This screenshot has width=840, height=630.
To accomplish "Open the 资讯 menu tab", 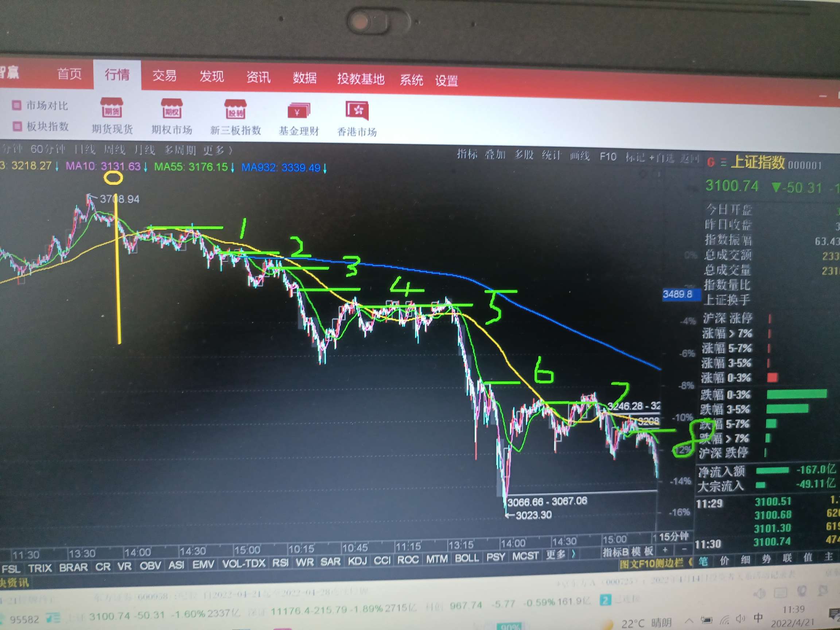I will click(x=258, y=77).
